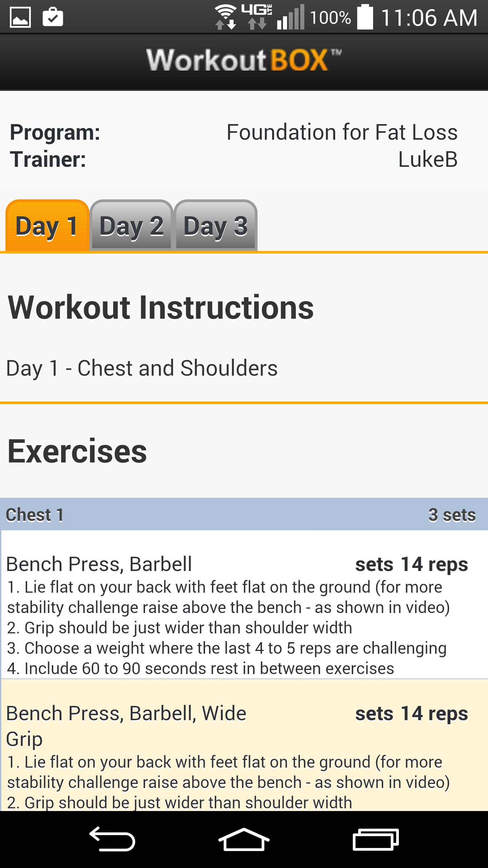Select the Day 1 tab
Screen dimensions: 488x868
point(47,226)
